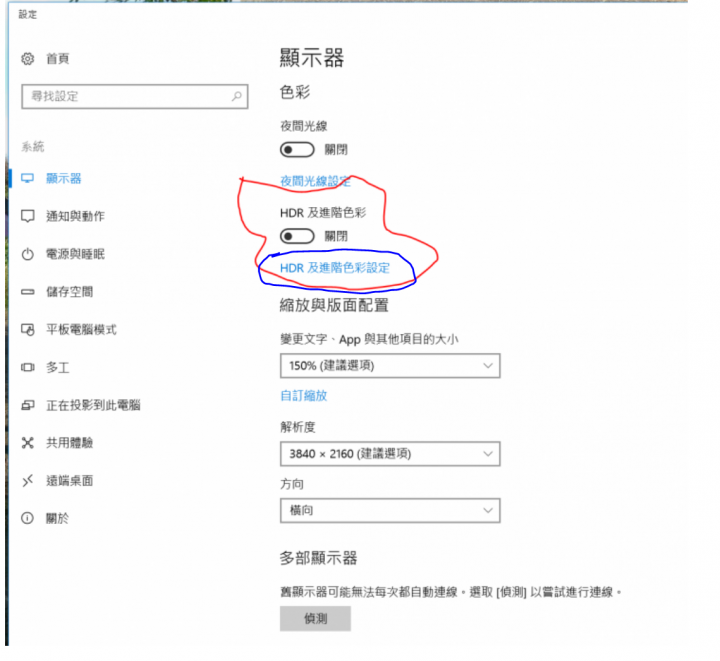Open 通知與動作 via its speech-bubble icon

click(x=28, y=216)
